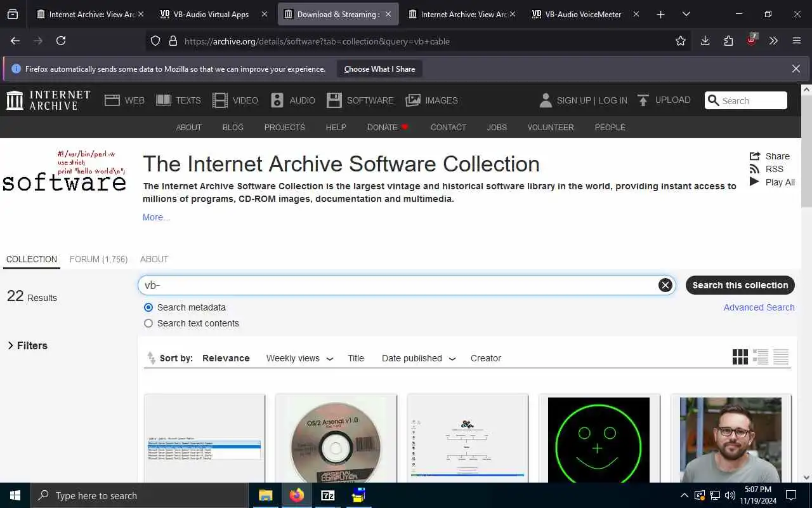812x508 pixels.
Task: Open the Donate menu item
Action: coord(388,127)
